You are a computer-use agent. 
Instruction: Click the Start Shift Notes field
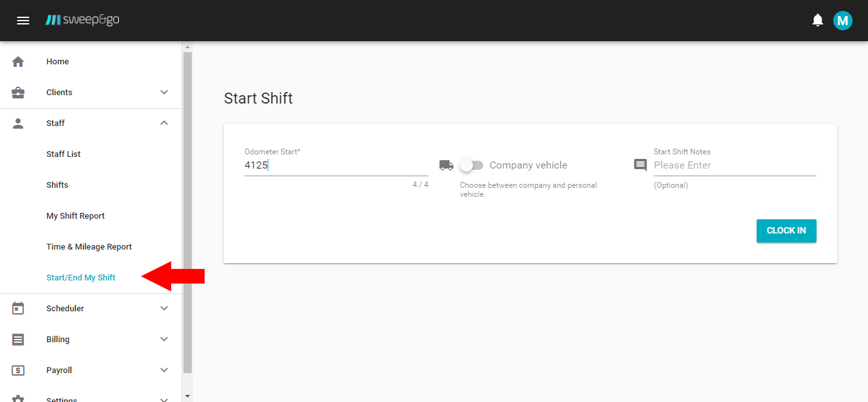tap(735, 165)
